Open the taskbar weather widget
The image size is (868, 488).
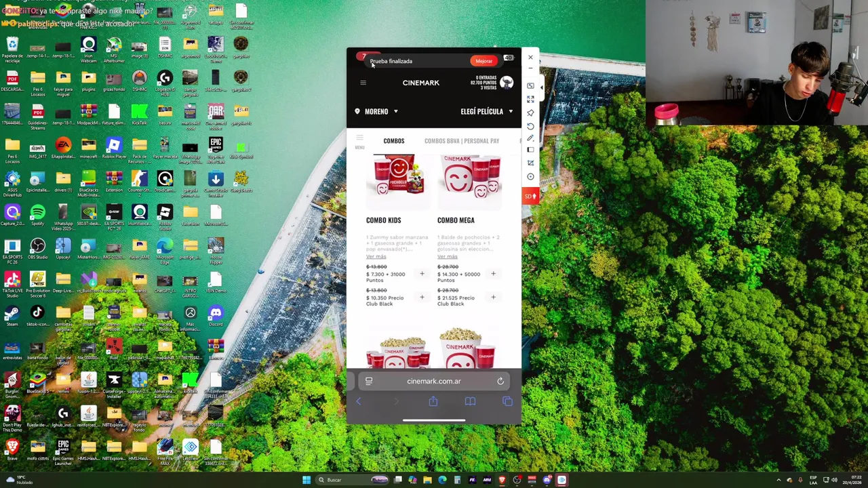[x=19, y=480]
